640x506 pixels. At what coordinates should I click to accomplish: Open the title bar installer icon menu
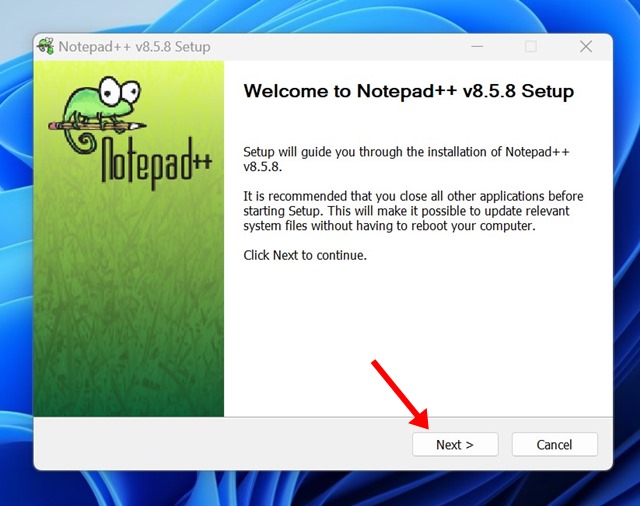coord(46,46)
